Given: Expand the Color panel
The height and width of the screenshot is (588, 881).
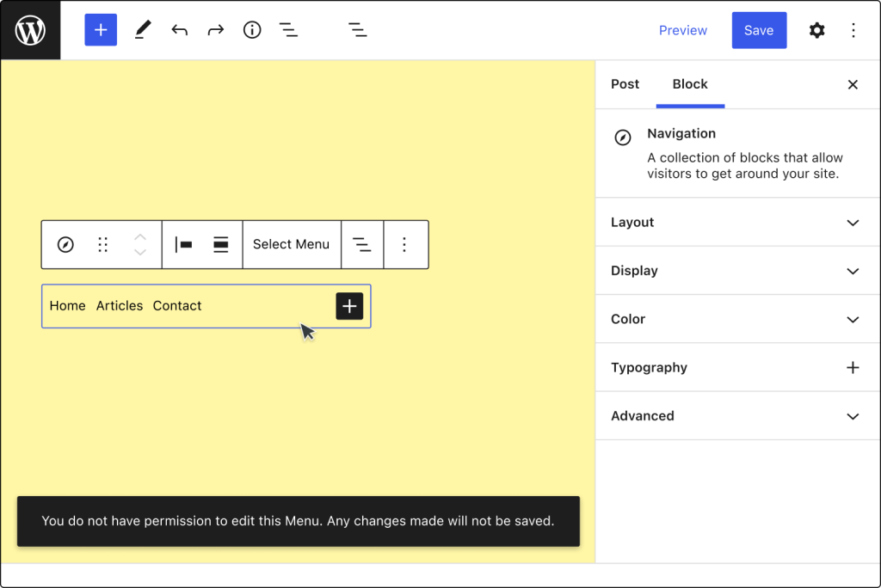Looking at the screenshot, I should click(x=737, y=319).
